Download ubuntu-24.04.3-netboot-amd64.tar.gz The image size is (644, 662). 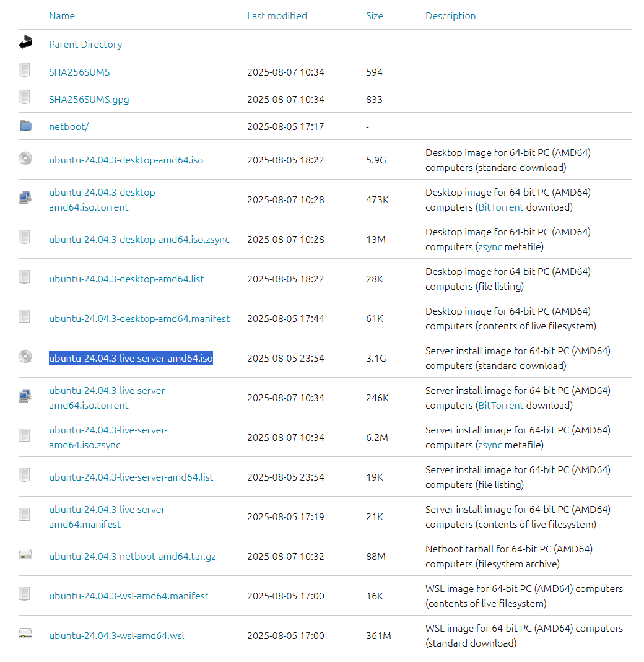[x=132, y=557]
